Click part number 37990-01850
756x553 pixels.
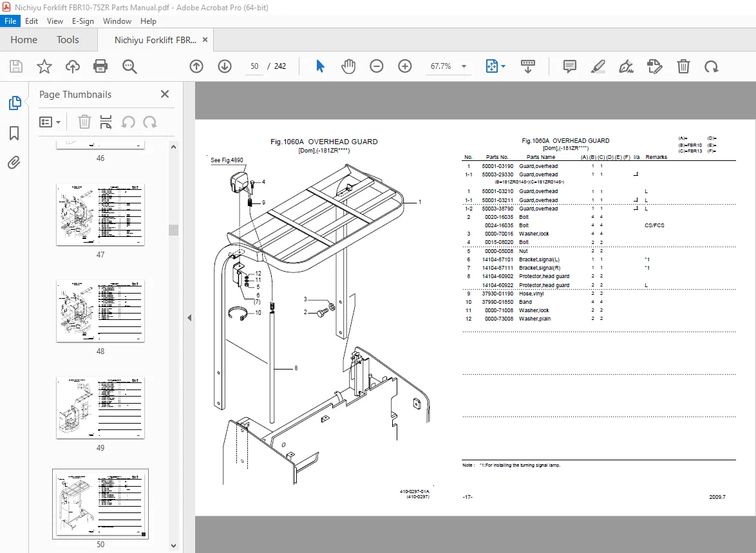coord(498,302)
